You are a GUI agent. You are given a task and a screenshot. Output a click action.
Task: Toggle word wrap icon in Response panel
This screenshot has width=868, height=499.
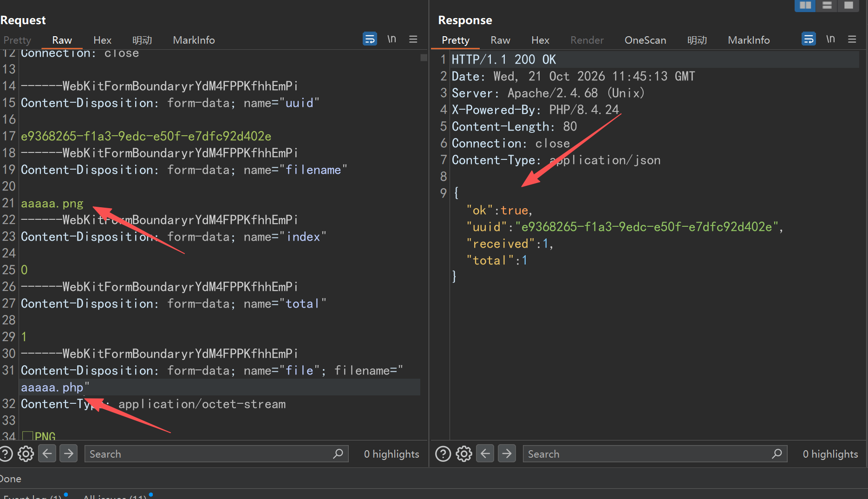click(x=809, y=39)
